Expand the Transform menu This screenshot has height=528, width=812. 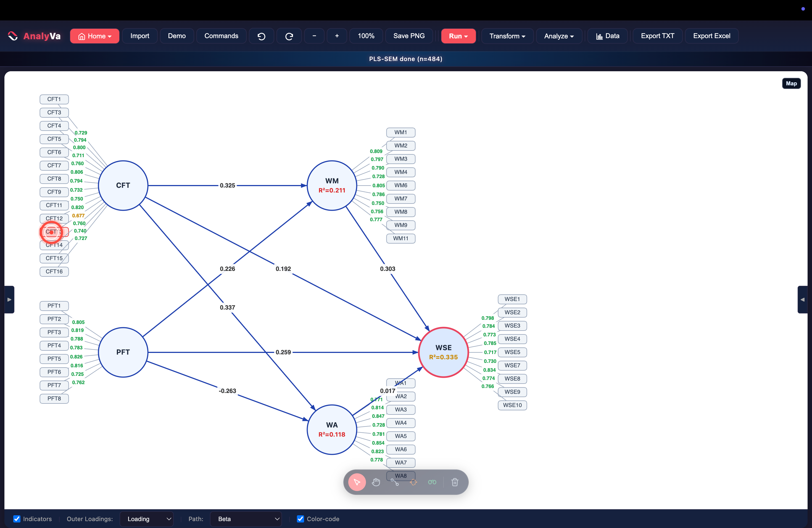[507, 36]
